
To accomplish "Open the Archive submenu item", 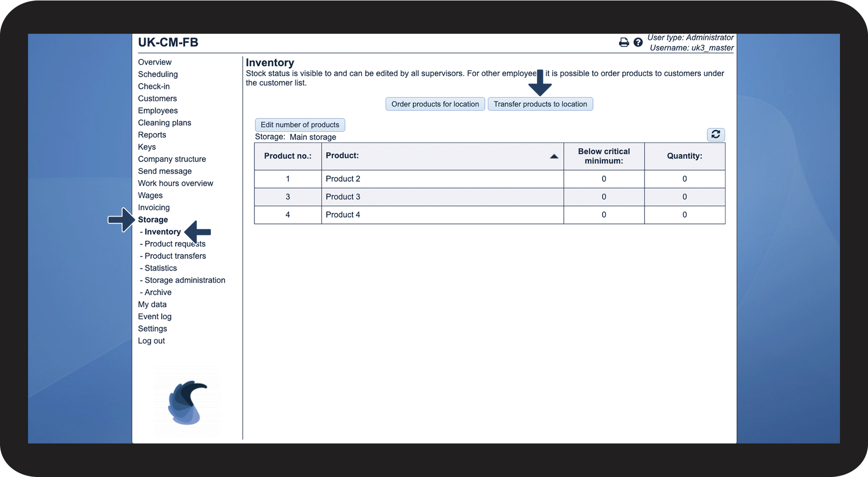I will click(158, 292).
